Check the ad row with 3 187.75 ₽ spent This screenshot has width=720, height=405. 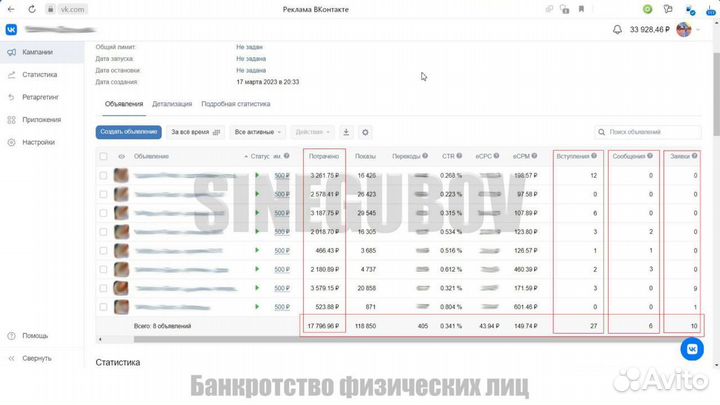tap(103, 213)
